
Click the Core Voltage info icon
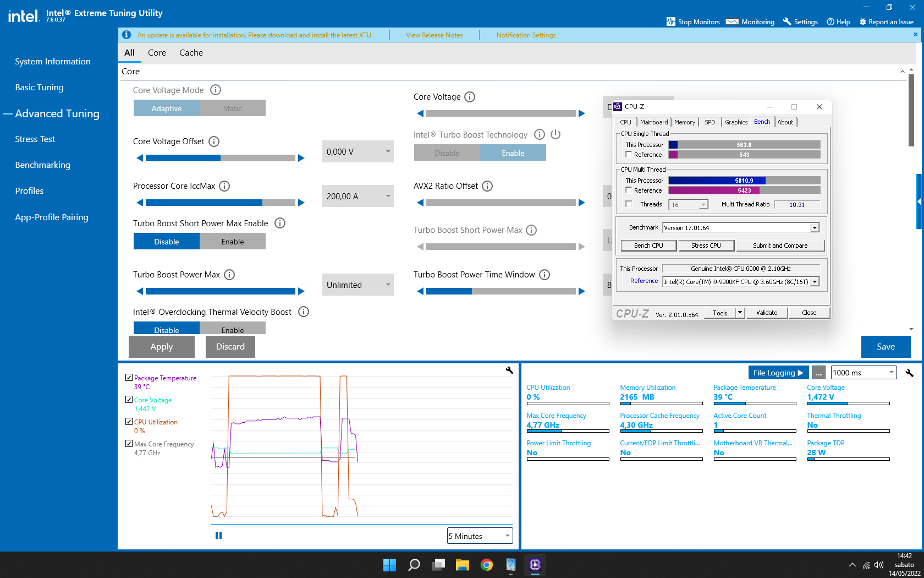[x=470, y=97]
